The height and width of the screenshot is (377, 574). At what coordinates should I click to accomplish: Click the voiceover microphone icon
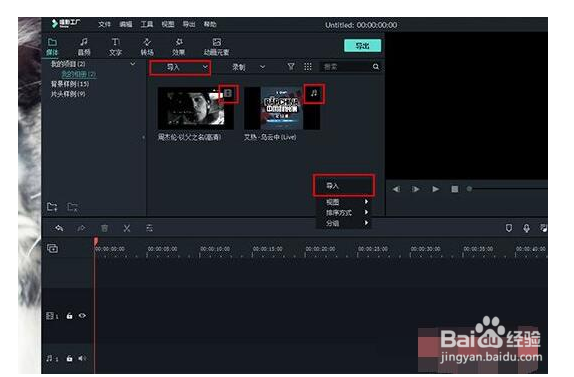(526, 228)
